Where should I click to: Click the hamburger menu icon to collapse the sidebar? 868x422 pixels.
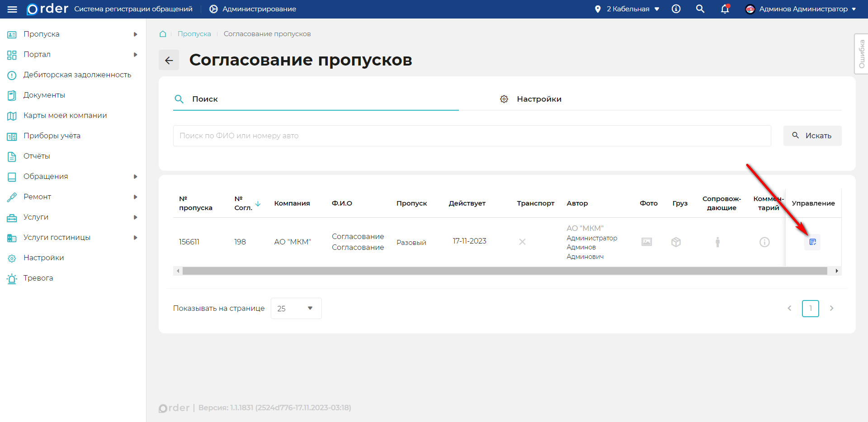[x=12, y=9]
